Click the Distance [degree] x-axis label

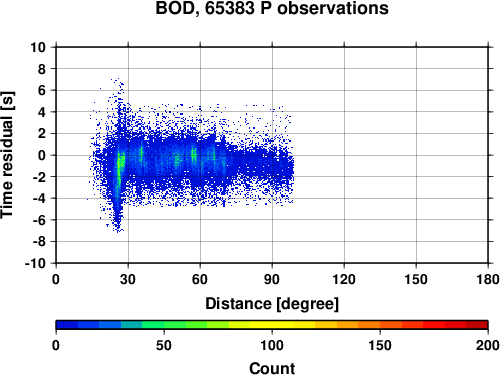(272, 304)
